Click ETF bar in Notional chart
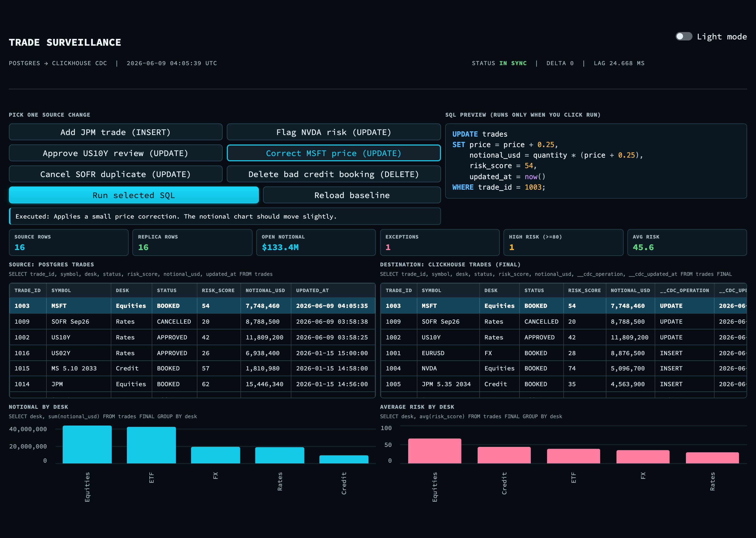This screenshot has width=756, height=538. tap(151, 445)
